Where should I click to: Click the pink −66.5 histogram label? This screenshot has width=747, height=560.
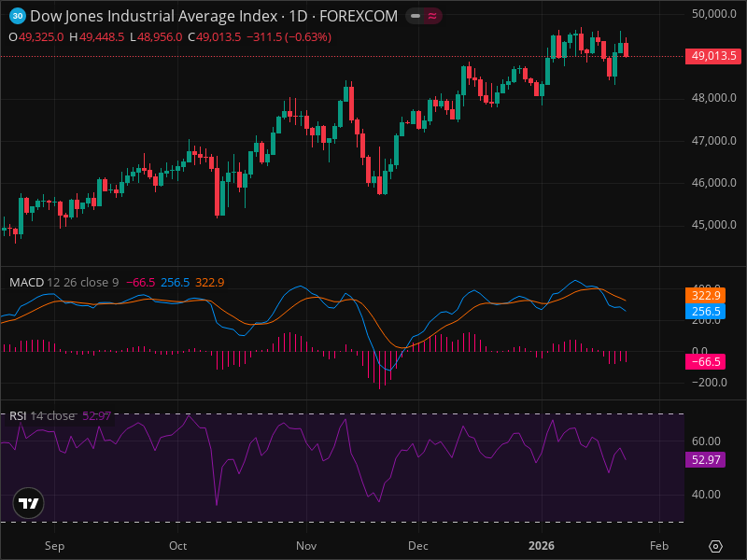click(706, 362)
